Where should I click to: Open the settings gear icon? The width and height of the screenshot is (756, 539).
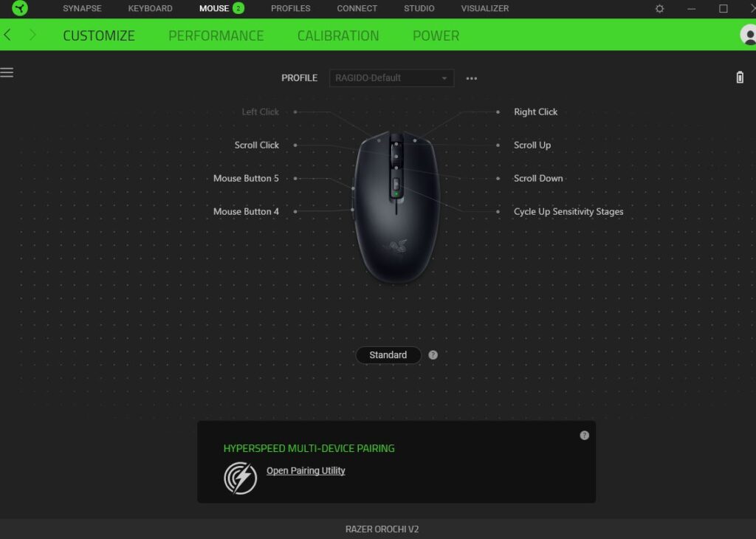click(x=659, y=9)
